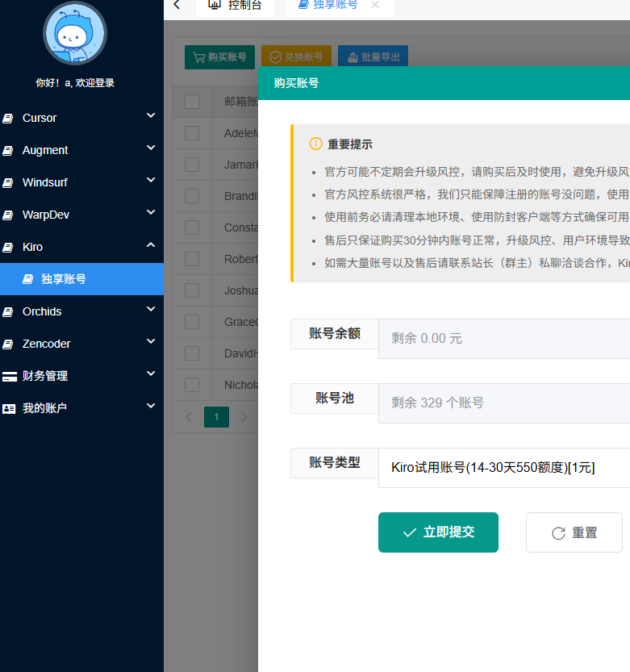Viewport: 630px width, 672px height.
Task: Click the book icon beside Orchids
Action: tap(9, 312)
